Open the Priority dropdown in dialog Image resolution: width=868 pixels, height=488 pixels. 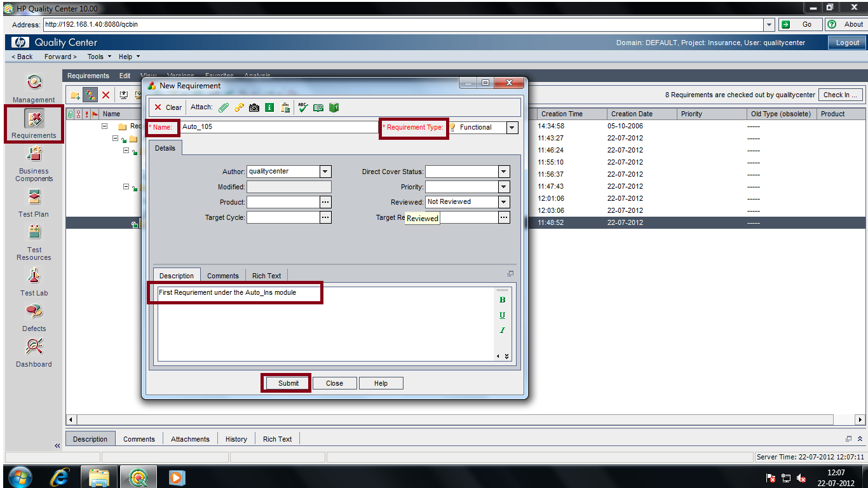(504, 187)
